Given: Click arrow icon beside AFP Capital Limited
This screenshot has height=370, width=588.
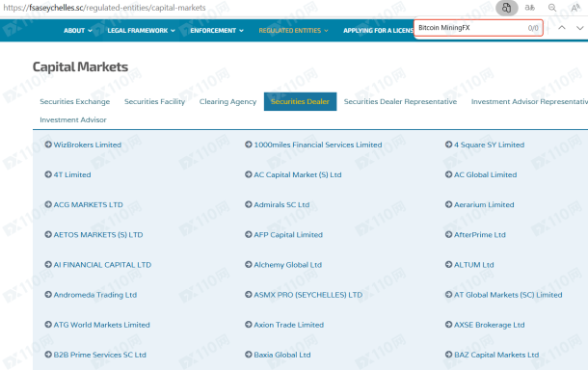Looking at the screenshot, I should pos(249,234).
